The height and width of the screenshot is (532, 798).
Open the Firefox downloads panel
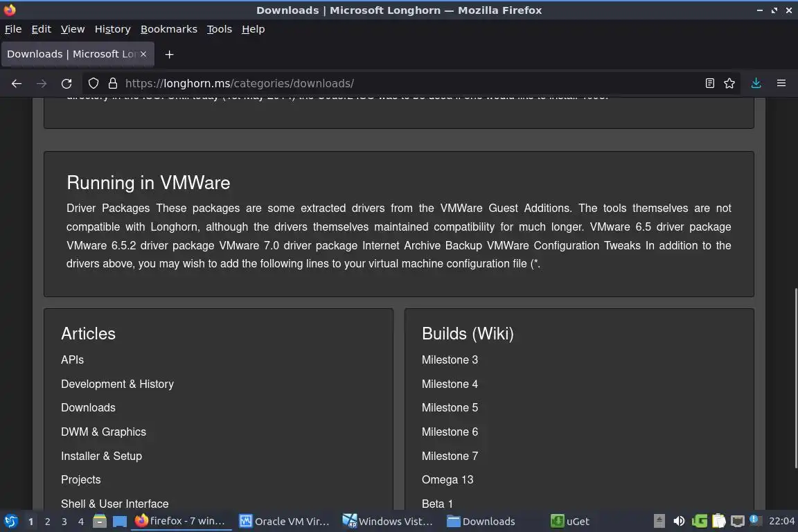756,84
